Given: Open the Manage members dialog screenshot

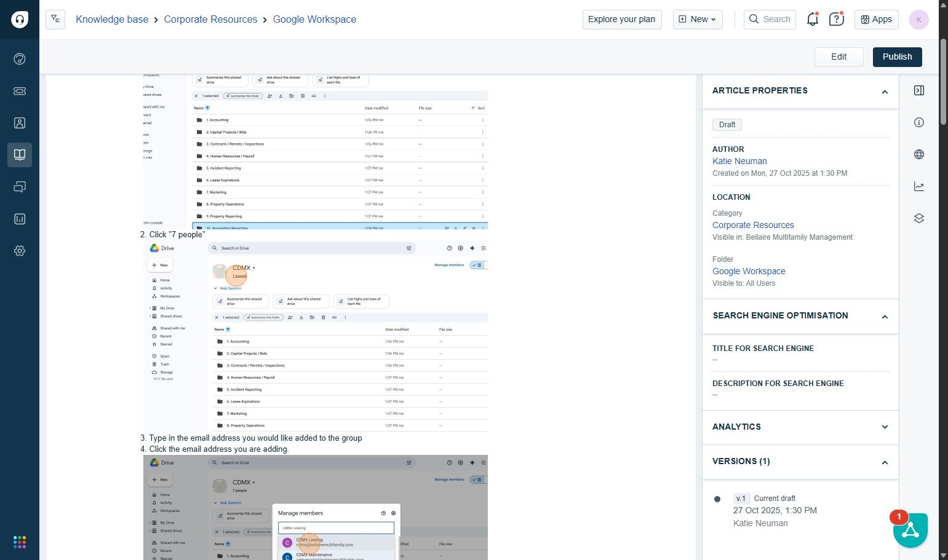Looking at the screenshot, I should (x=316, y=507).
